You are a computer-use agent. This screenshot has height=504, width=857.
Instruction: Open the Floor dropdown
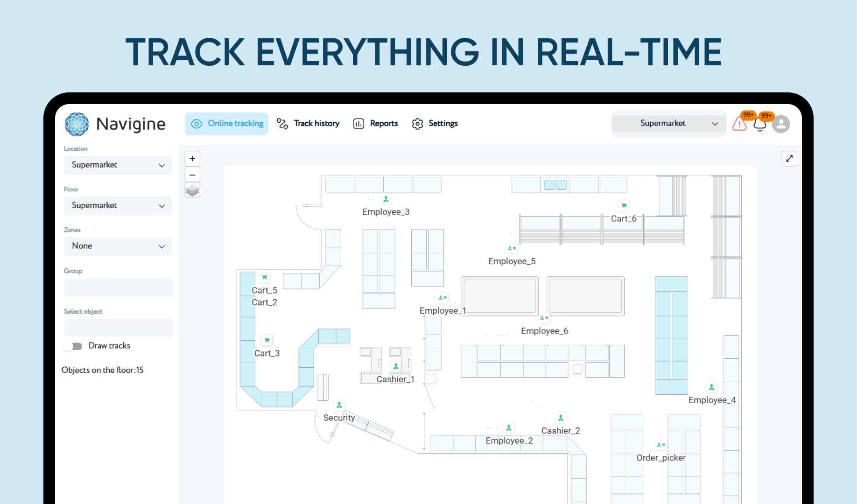[117, 206]
